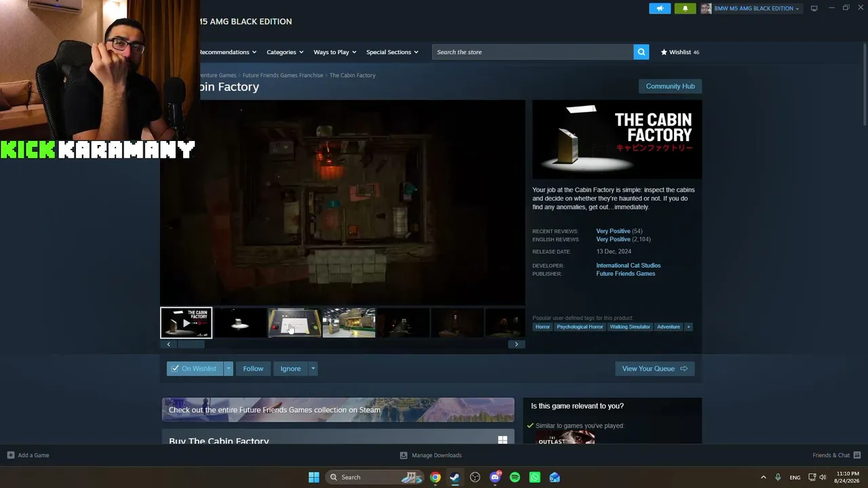Show hidden system tray icons
Viewport: 868px width, 488px height.
[x=763, y=477]
